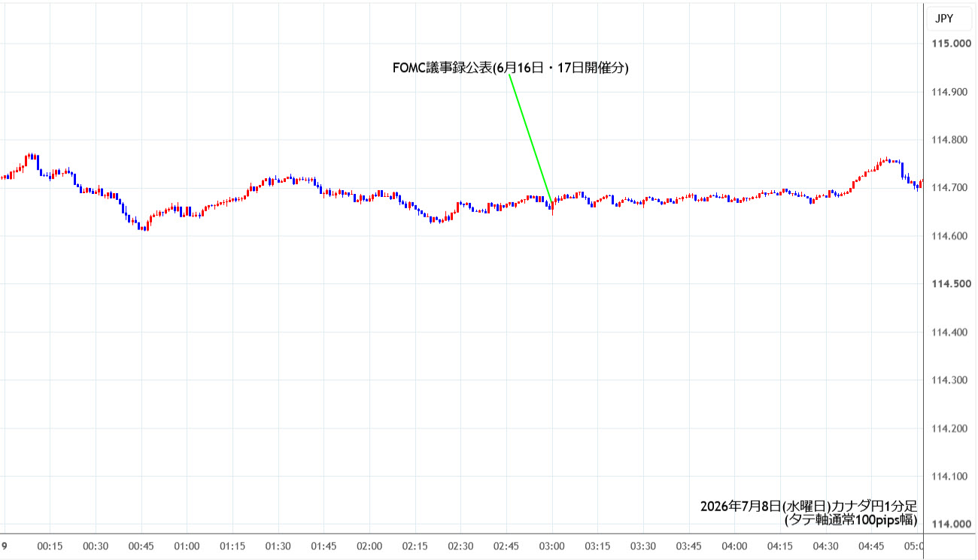Click the 01:00 time axis label

click(x=187, y=546)
